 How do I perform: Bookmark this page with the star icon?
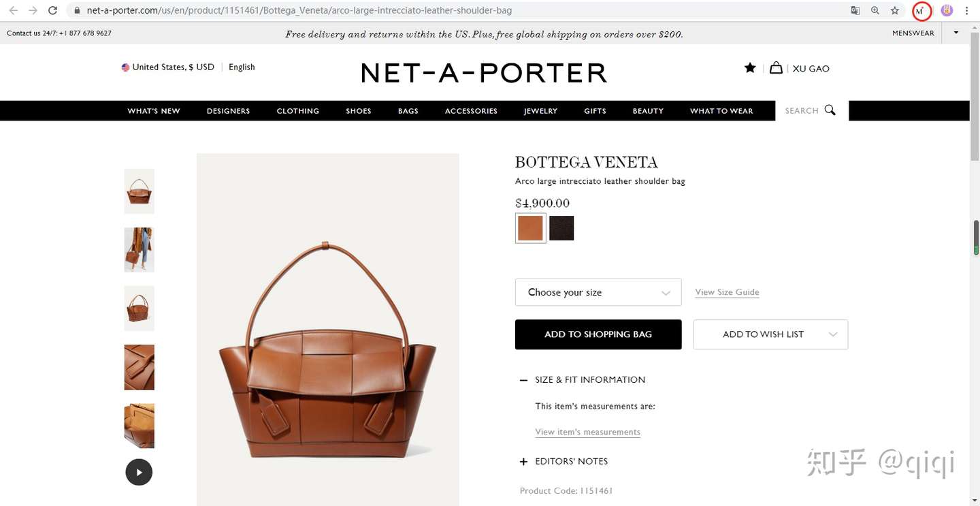[895, 10]
